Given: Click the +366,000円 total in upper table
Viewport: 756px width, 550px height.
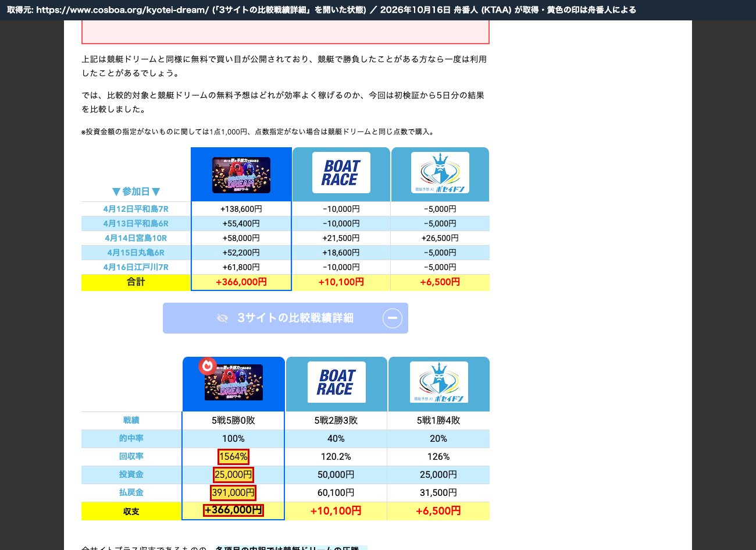Looking at the screenshot, I should [241, 282].
